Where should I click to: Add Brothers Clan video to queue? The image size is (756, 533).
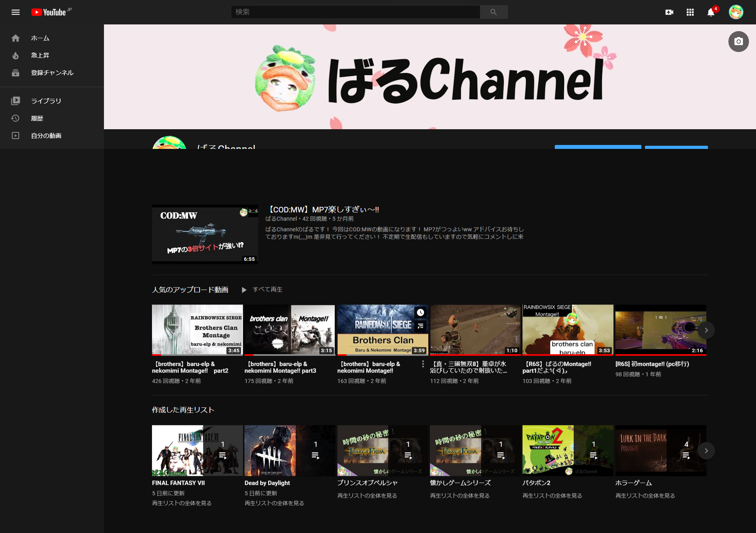421,326
